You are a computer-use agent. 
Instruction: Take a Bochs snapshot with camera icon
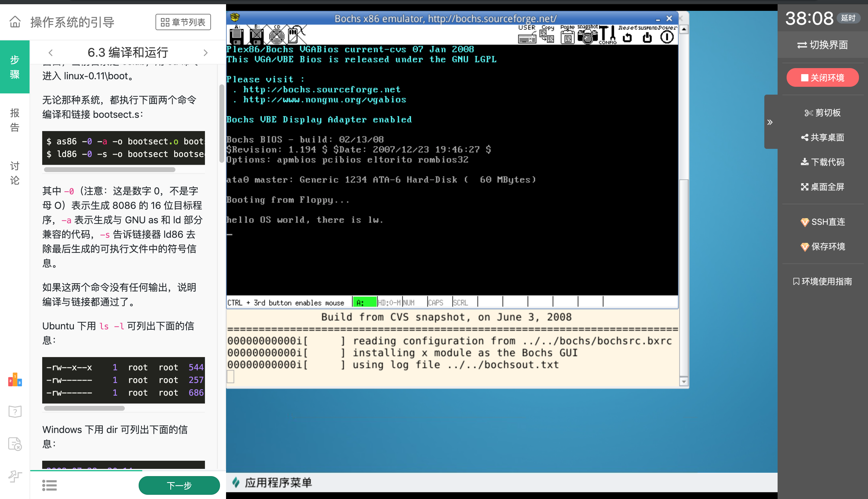click(x=587, y=35)
